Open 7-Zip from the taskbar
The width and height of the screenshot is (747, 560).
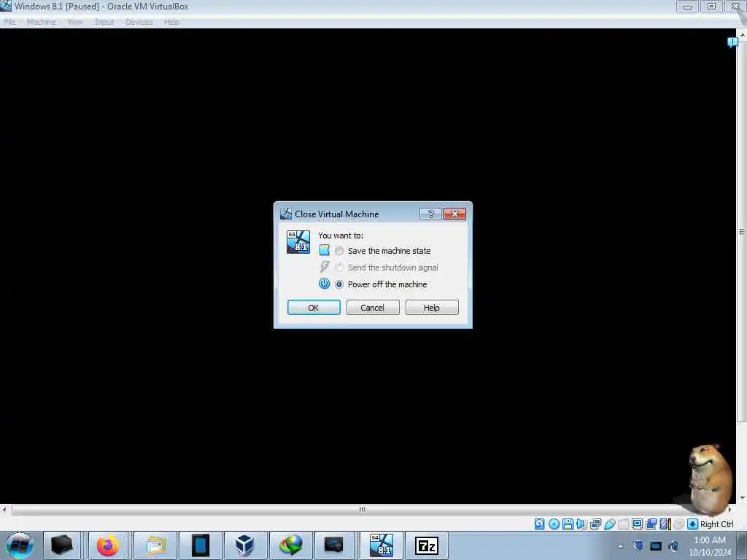[426, 545]
